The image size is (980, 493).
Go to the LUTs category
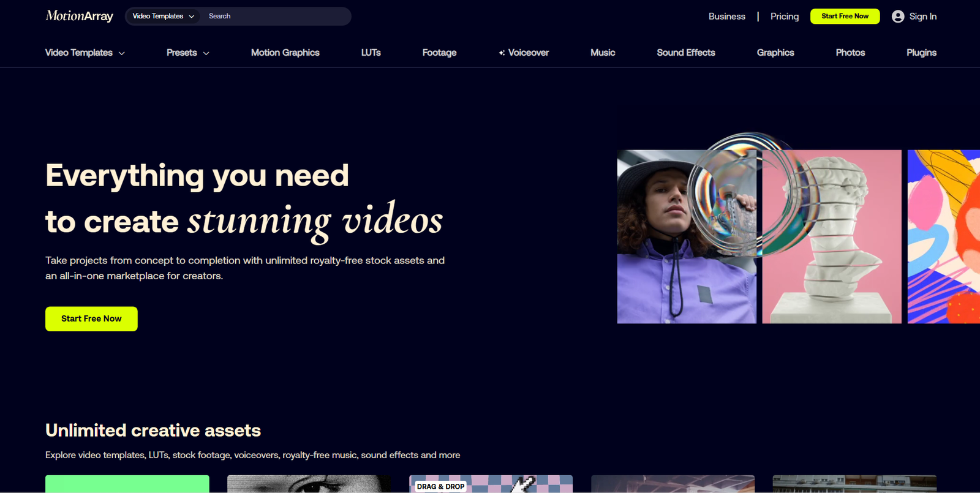371,53
